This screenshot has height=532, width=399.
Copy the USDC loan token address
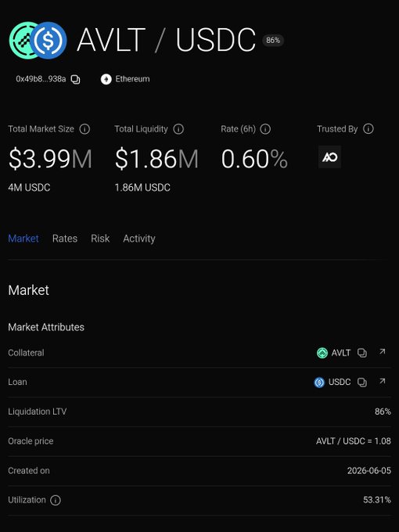tap(362, 383)
